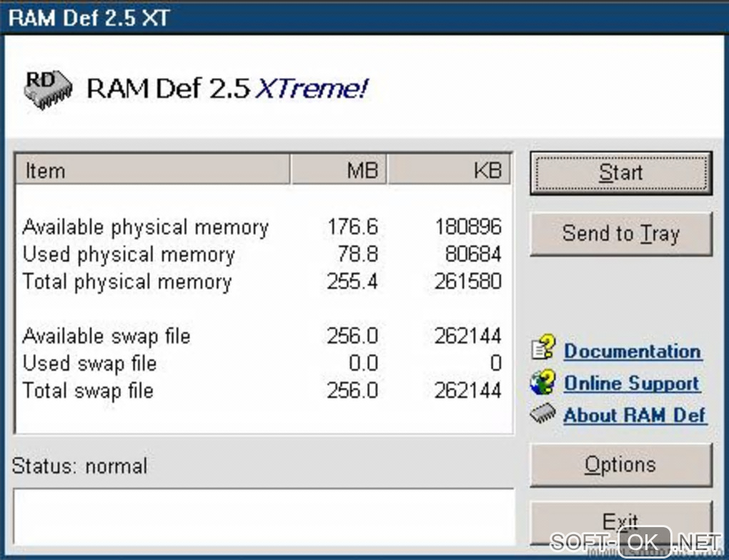The width and height of the screenshot is (729, 560).
Task: Open the Online Support link
Action: click(632, 384)
